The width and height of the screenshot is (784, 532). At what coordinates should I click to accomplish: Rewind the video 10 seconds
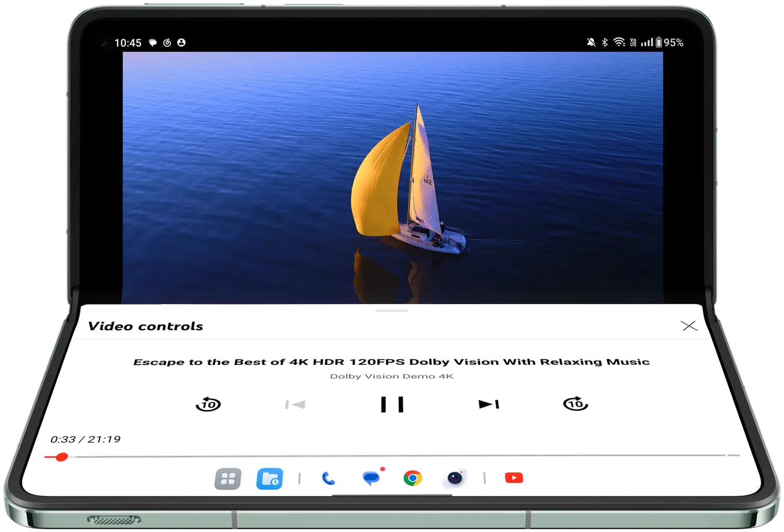[208, 404]
